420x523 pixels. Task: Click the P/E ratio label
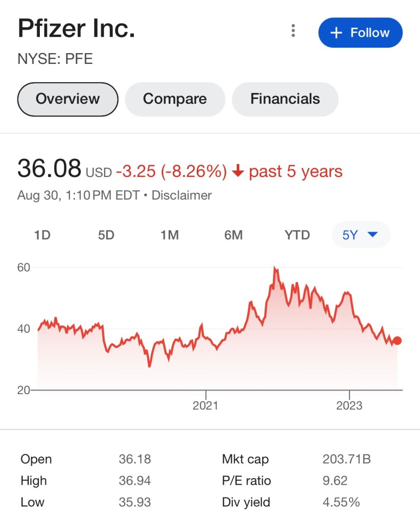point(246,481)
